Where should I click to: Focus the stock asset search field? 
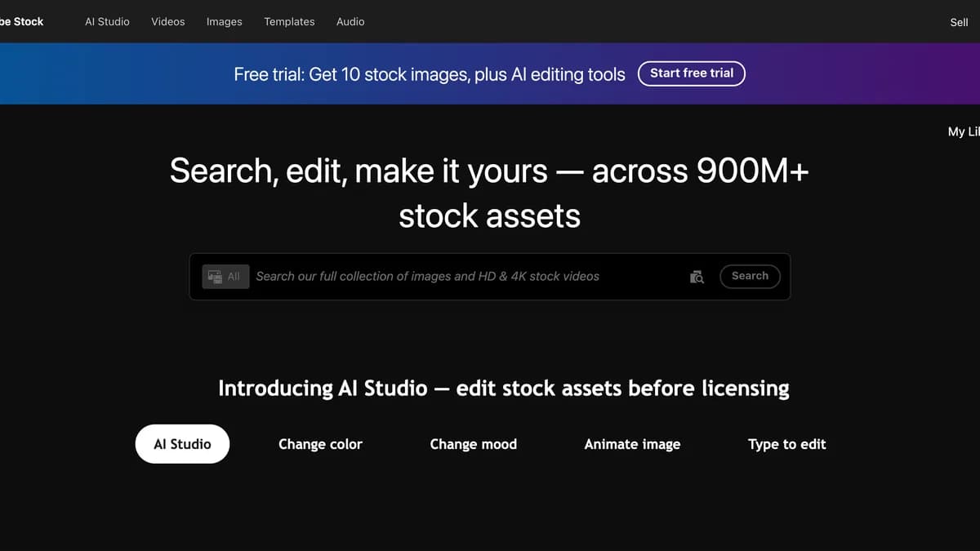pos(469,277)
